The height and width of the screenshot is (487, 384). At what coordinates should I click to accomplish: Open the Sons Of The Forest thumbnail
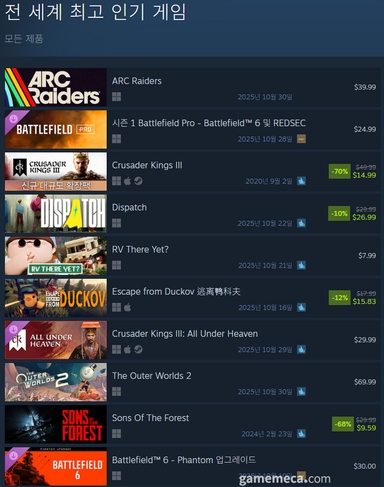pos(56,424)
